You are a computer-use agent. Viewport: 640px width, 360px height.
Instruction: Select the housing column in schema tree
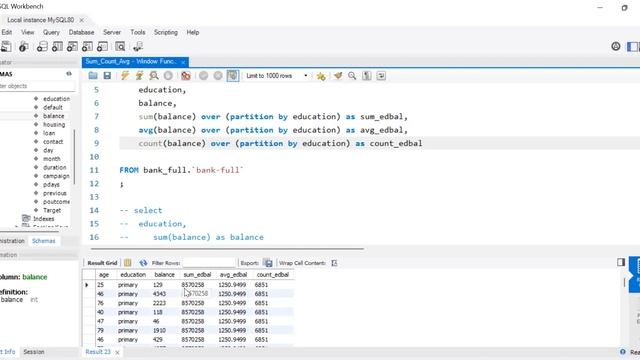pos(54,124)
